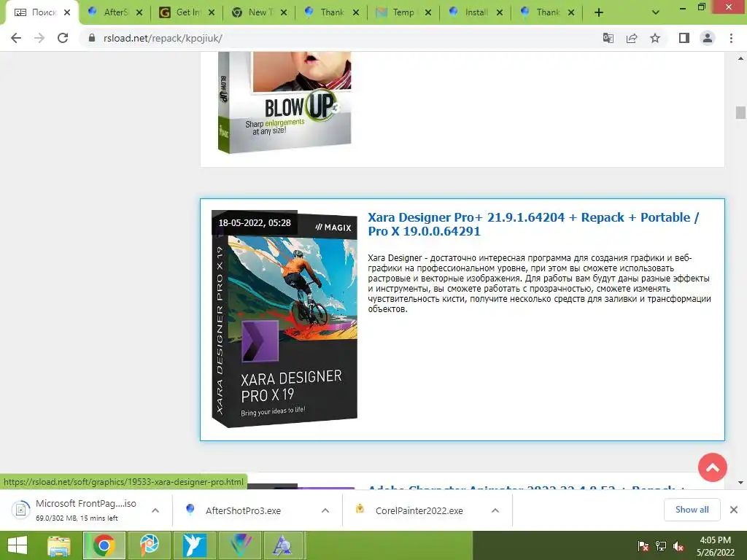Open the blue bird app taskbar icon
This screenshot has width=747, height=560.
tap(194, 545)
